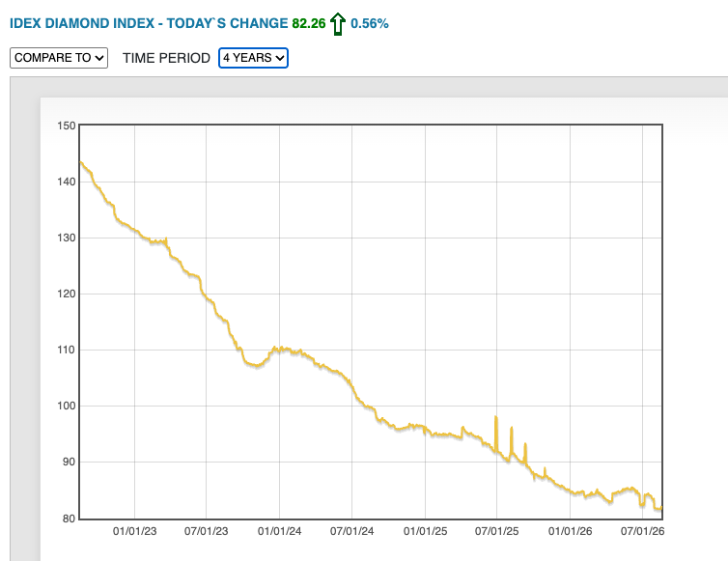This screenshot has height=561, width=728.
Task: Click the 110 y-axis label
Action: pos(67,350)
